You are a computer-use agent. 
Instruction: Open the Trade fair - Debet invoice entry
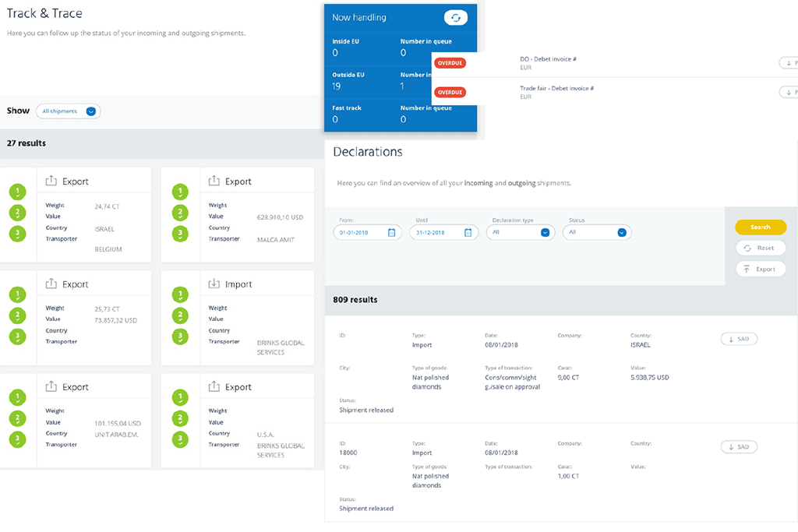(556, 89)
